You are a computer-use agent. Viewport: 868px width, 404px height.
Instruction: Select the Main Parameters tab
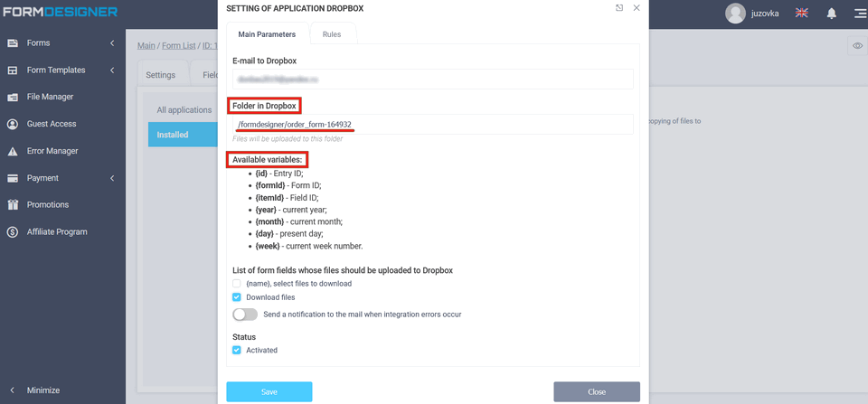(x=267, y=34)
